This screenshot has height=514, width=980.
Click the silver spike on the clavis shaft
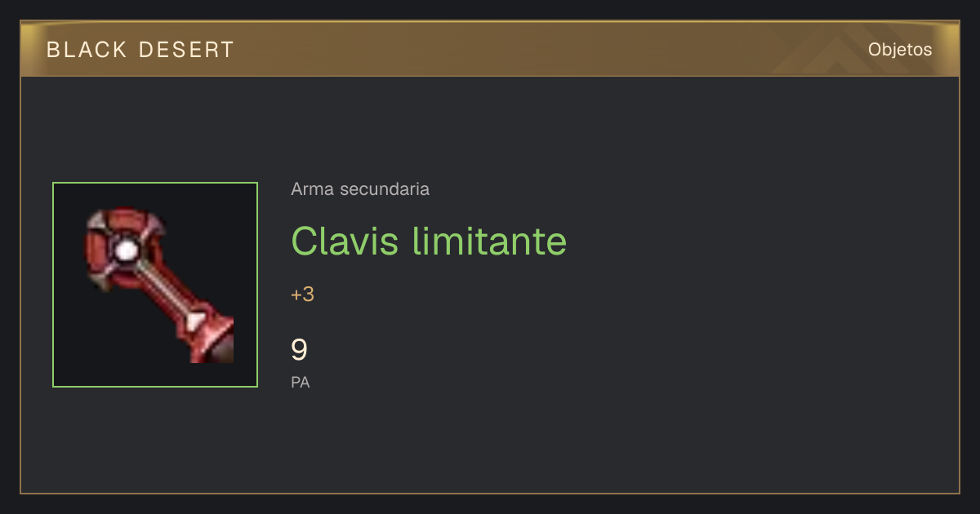pos(193,321)
